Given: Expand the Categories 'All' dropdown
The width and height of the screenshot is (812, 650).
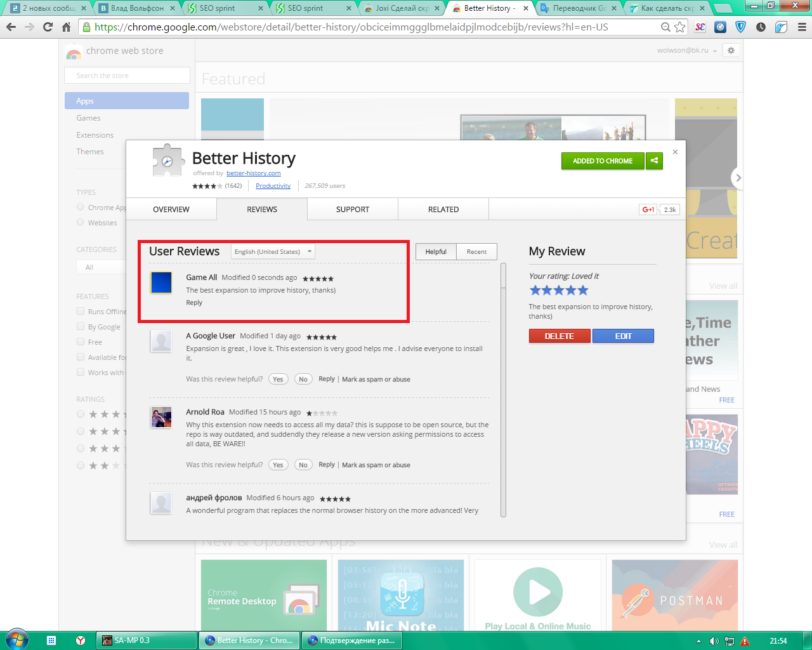Looking at the screenshot, I should click(x=101, y=267).
